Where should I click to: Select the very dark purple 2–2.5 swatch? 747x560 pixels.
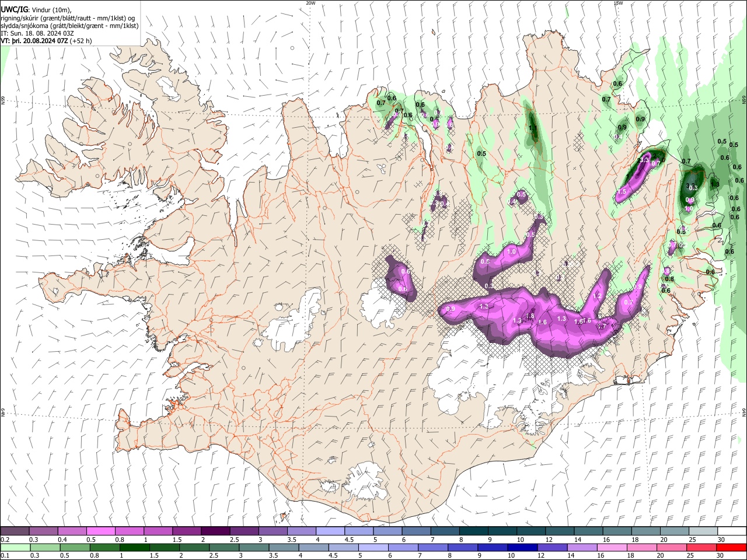pos(215,531)
